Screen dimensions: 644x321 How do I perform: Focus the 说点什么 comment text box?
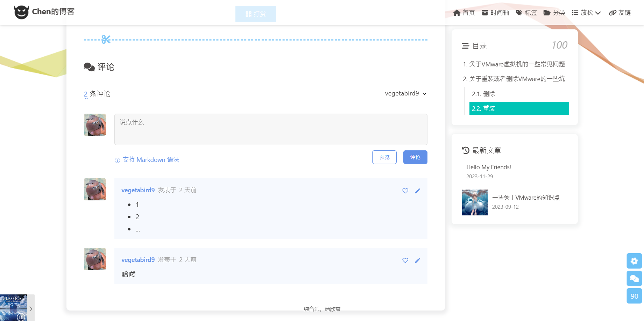click(271, 129)
